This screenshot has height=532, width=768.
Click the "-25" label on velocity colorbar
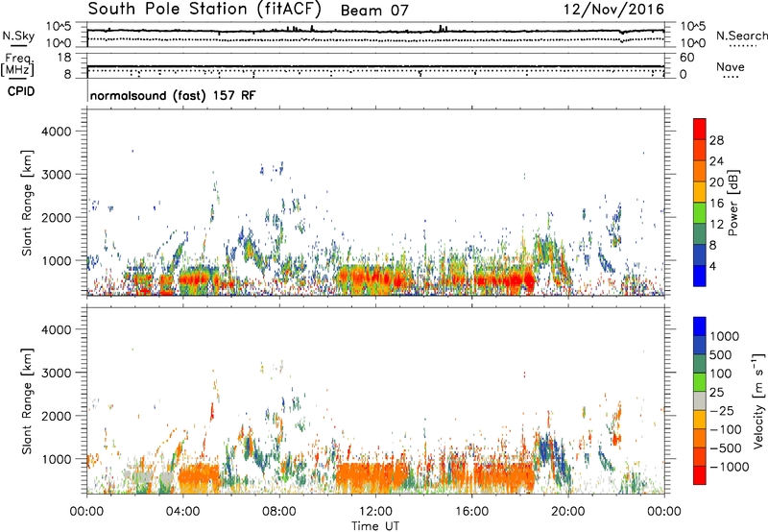pyautogui.click(x=721, y=411)
